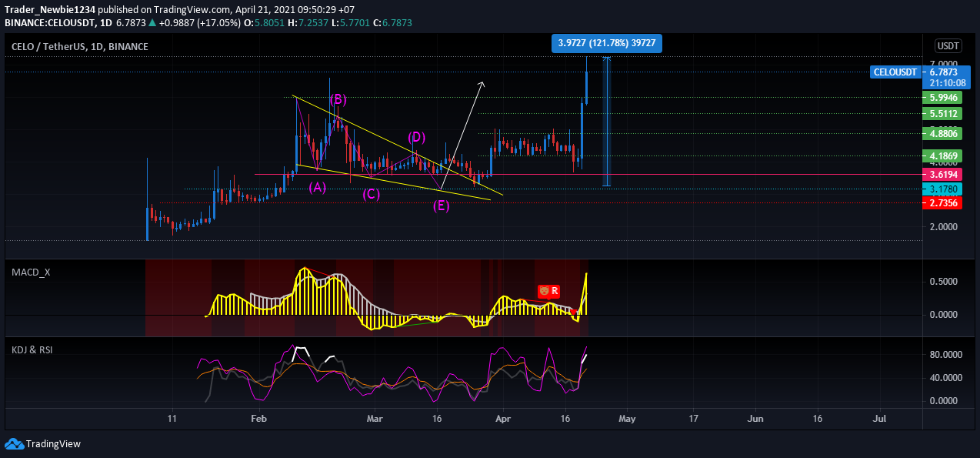
Task: Select the (E) wave label
Action: click(x=441, y=206)
